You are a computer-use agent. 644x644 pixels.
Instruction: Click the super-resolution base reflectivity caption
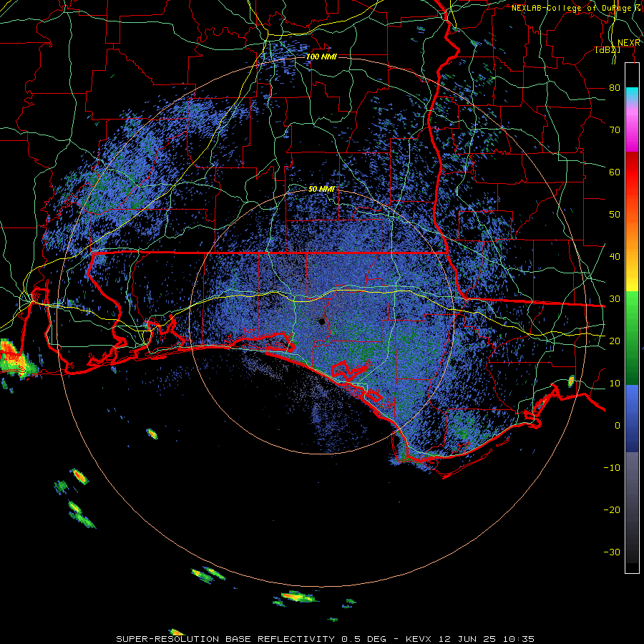pos(325,639)
